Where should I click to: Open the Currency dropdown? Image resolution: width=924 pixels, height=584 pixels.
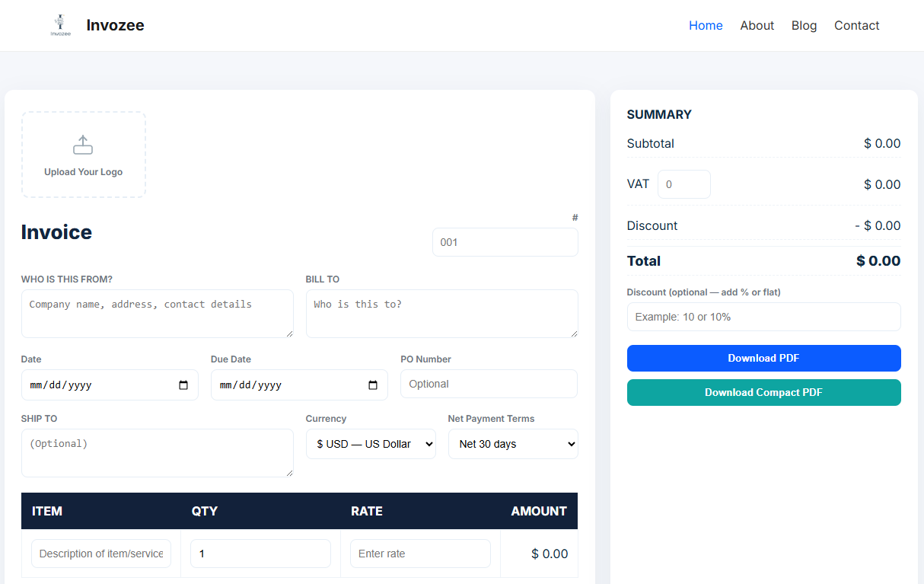[x=371, y=444]
